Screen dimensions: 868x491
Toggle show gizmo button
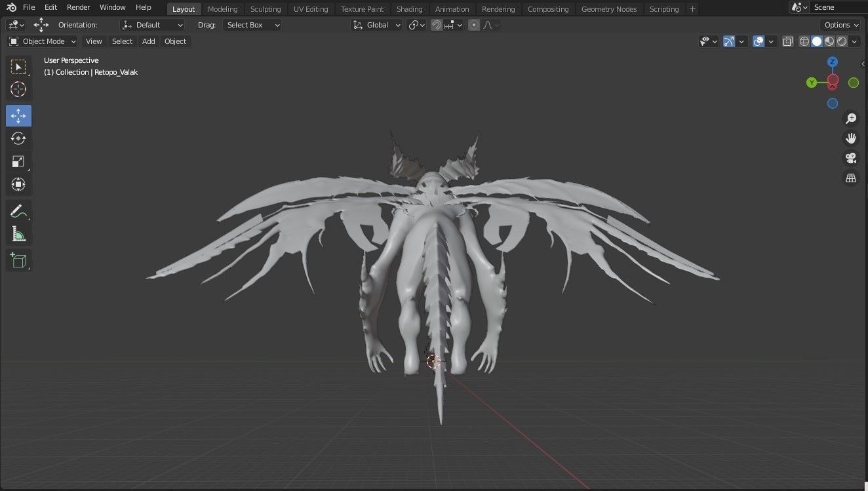tap(729, 41)
